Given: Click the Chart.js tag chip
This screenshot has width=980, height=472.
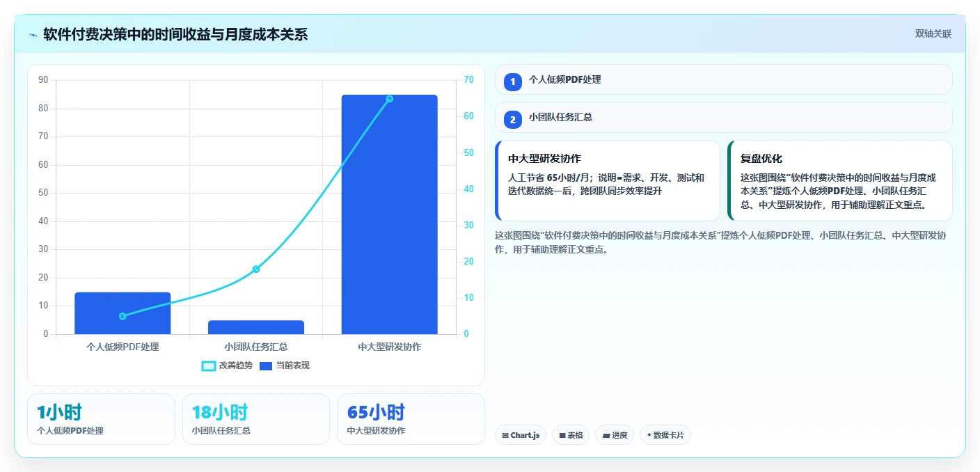Looking at the screenshot, I should click(x=521, y=435).
